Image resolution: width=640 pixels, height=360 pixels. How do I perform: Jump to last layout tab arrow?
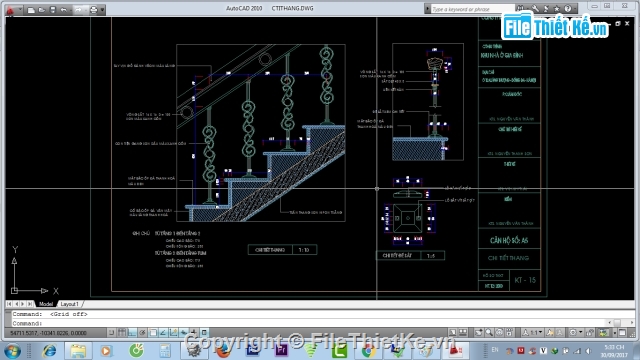(30, 304)
